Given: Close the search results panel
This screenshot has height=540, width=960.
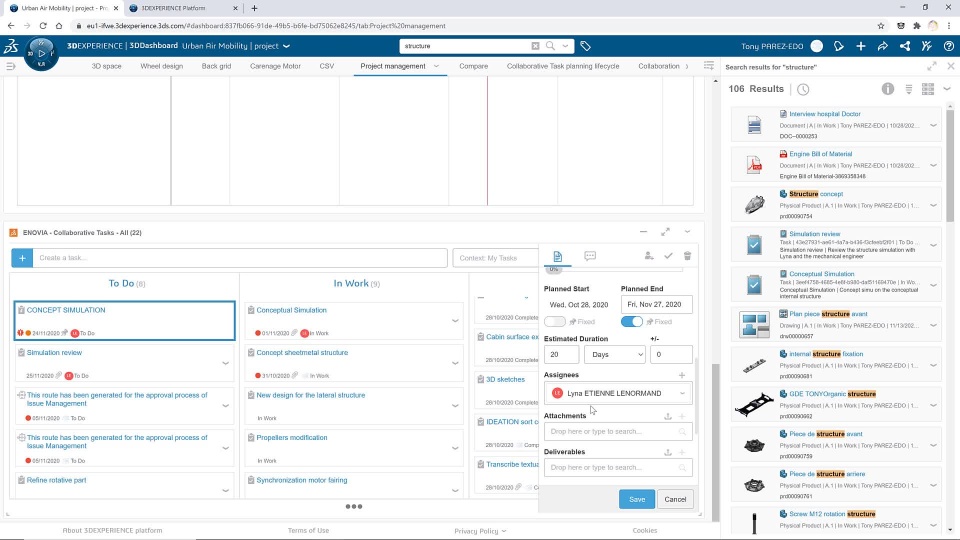Looking at the screenshot, I should click(951, 66).
